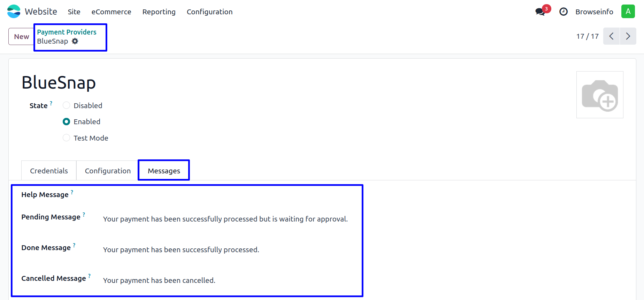Open the activities clock icon

[563, 12]
